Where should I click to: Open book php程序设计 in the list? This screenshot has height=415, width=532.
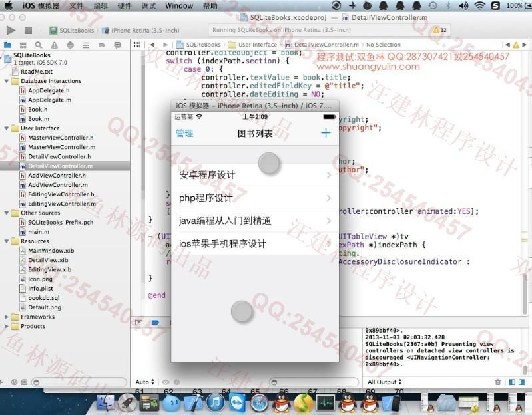coord(255,198)
